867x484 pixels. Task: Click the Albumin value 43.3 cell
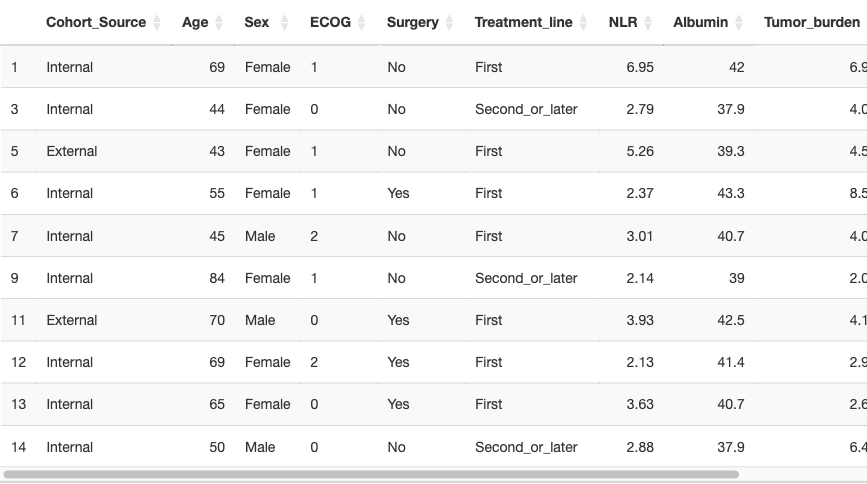(730, 193)
